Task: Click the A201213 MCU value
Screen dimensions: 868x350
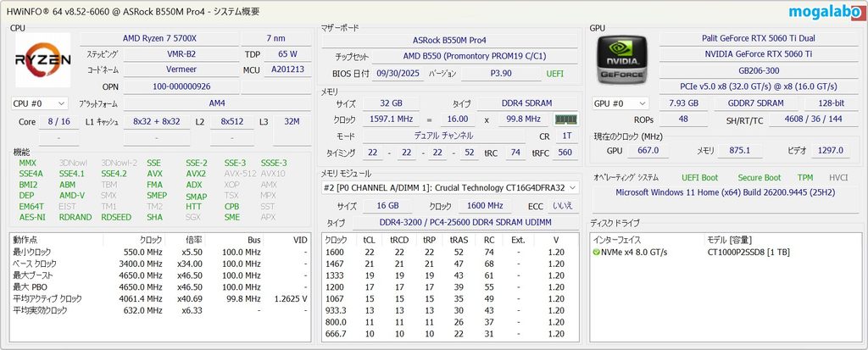Action: tap(287, 69)
